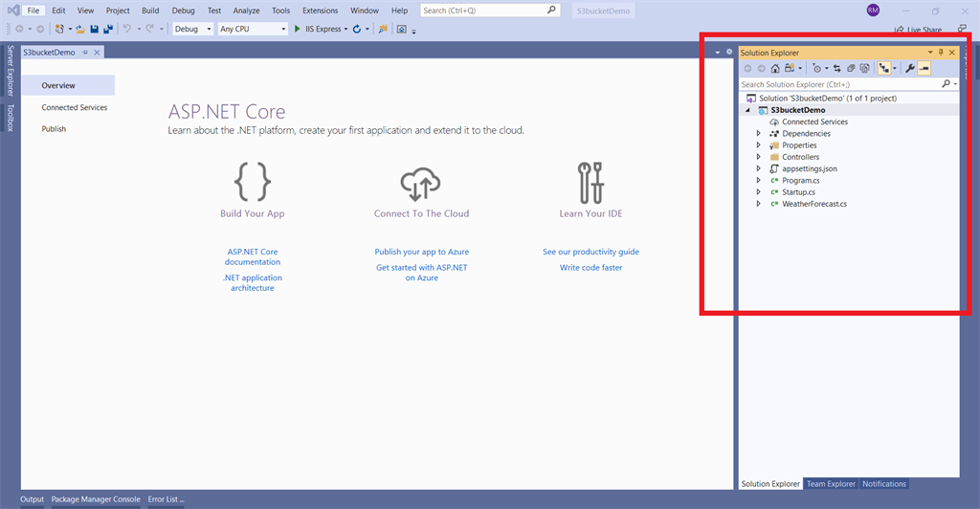
Task: Open Write code faster link
Action: pyautogui.click(x=590, y=267)
